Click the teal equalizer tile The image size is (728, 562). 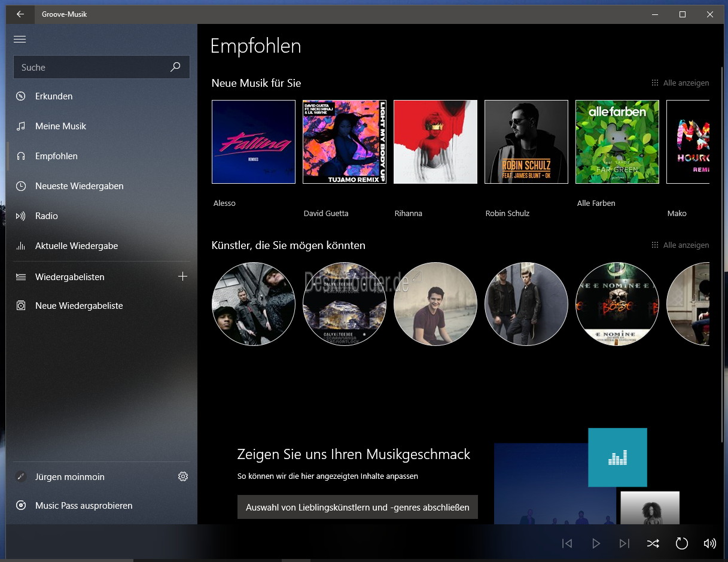point(617,457)
